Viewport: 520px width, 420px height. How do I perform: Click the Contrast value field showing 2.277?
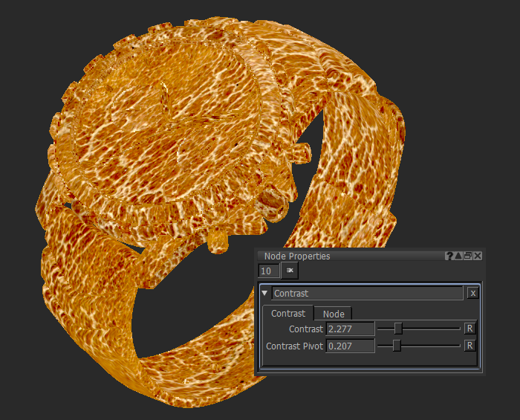[x=350, y=329]
